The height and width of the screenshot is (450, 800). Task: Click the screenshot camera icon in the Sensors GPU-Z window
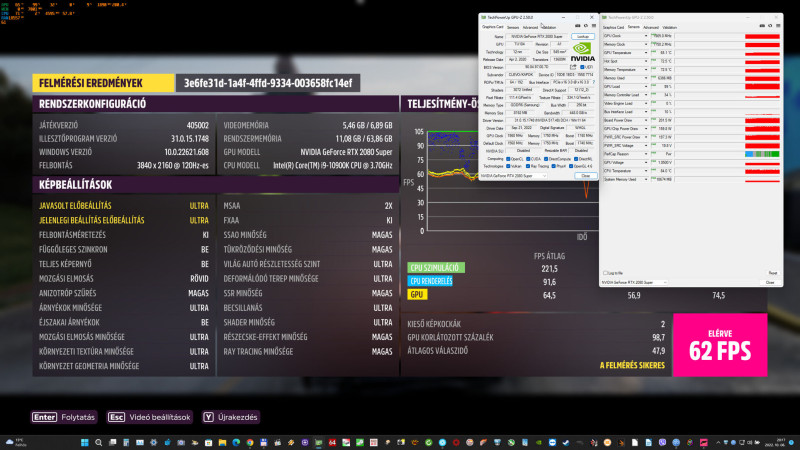[762, 26]
